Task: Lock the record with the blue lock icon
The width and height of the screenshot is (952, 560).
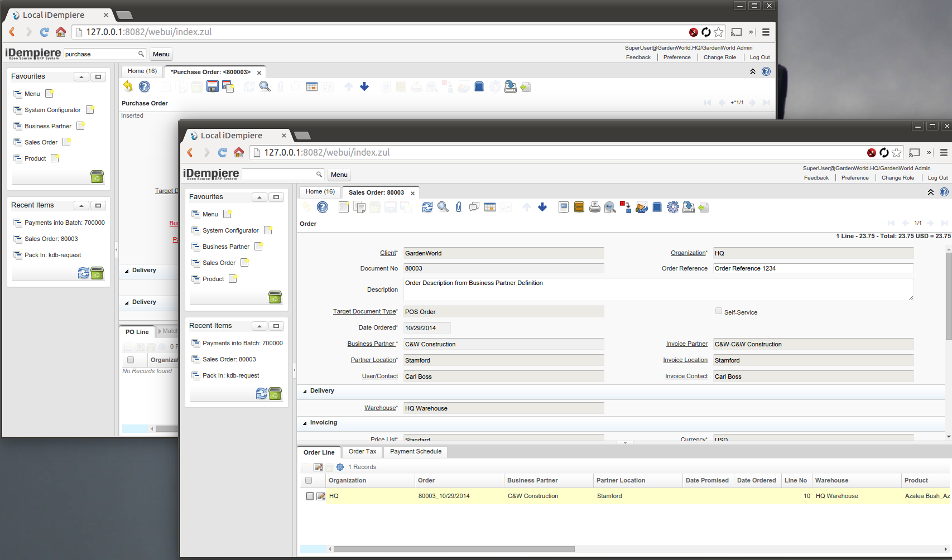Action: tap(657, 207)
